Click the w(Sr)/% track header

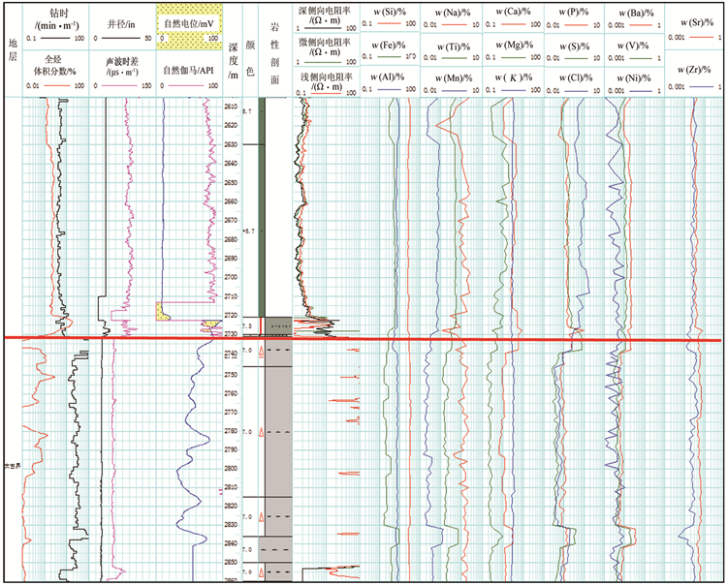pos(694,23)
